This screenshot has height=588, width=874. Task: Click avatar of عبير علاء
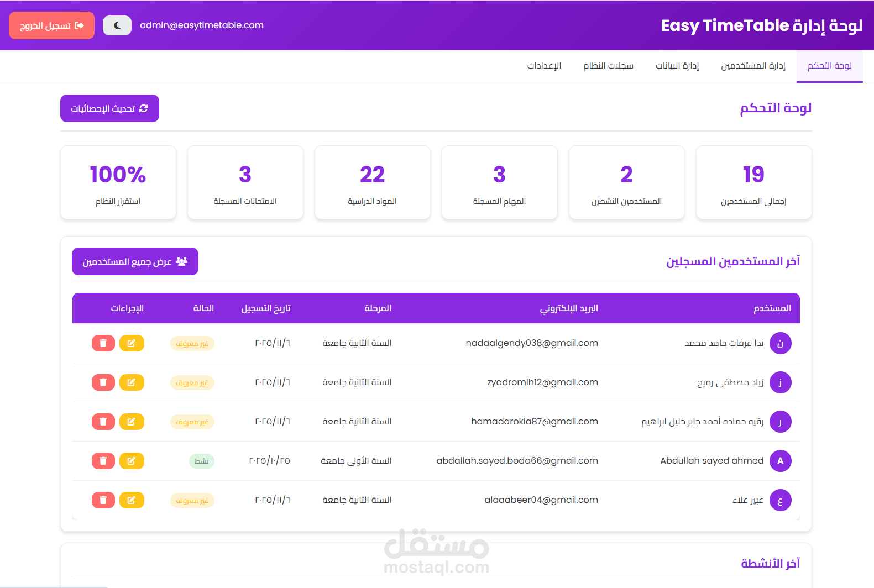(781, 500)
